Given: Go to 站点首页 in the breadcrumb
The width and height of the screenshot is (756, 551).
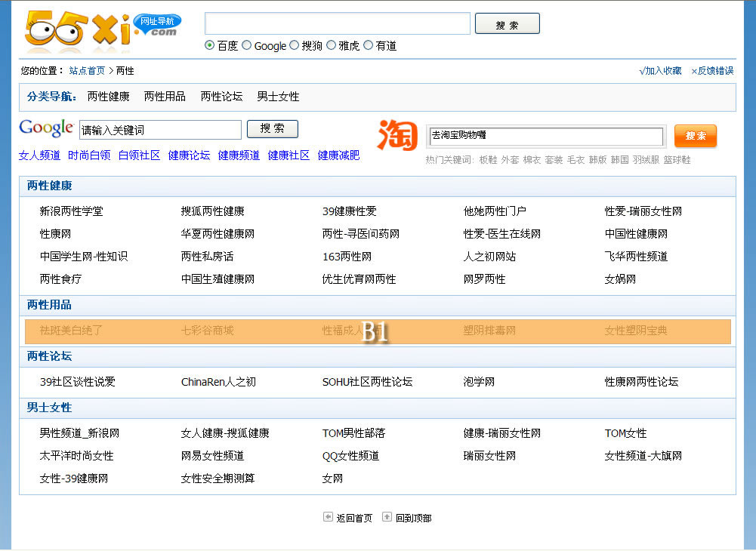Looking at the screenshot, I should point(87,71).
